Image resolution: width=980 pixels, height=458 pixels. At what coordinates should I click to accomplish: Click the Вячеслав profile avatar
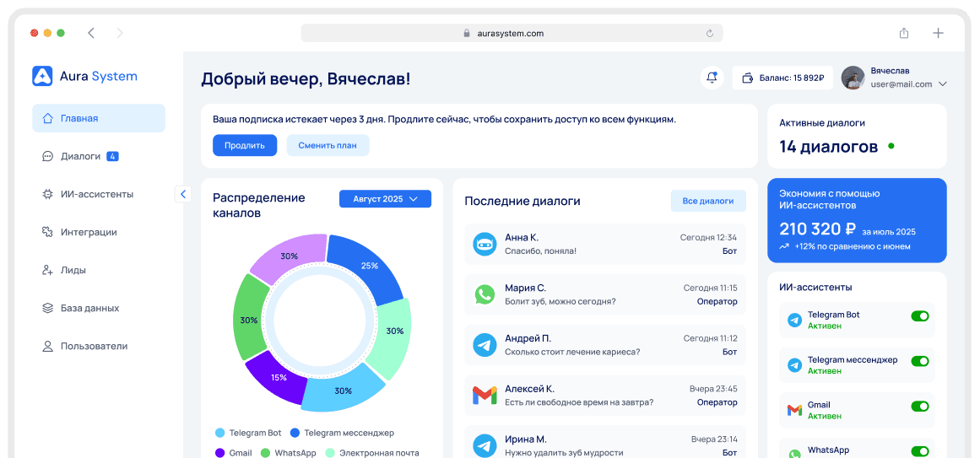pyautogui.click(x=853, y=78)
